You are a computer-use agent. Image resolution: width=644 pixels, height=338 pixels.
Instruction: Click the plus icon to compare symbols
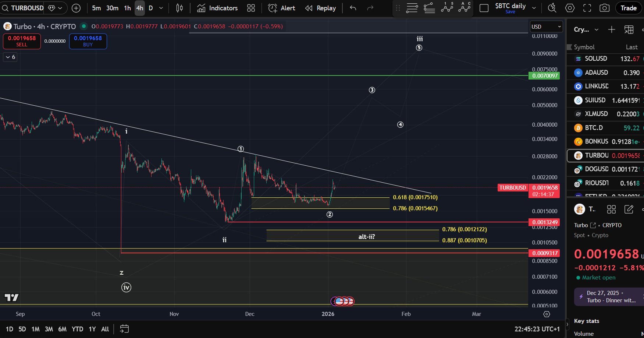(76, 8)
